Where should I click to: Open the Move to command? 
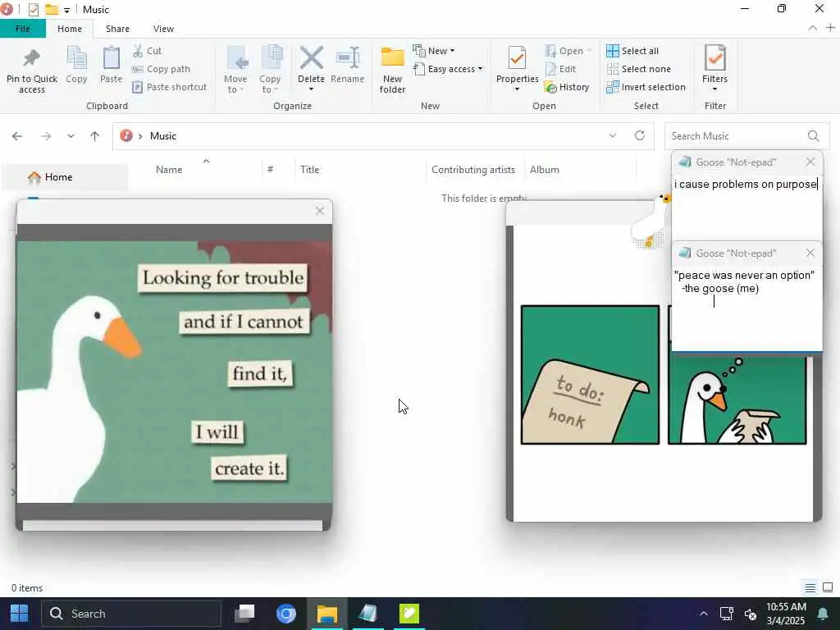point(235,70)
